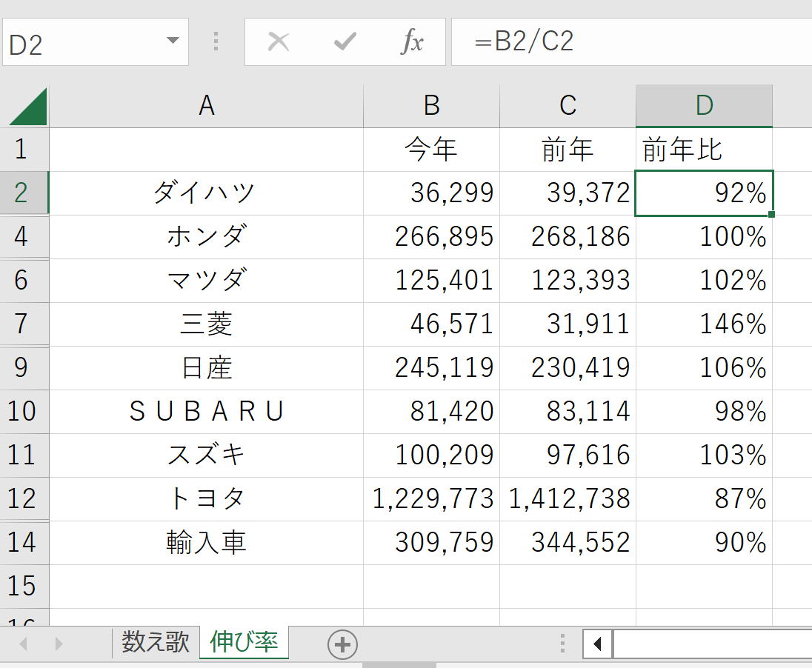Click cell with value 97,616

(x=568, y=455)
